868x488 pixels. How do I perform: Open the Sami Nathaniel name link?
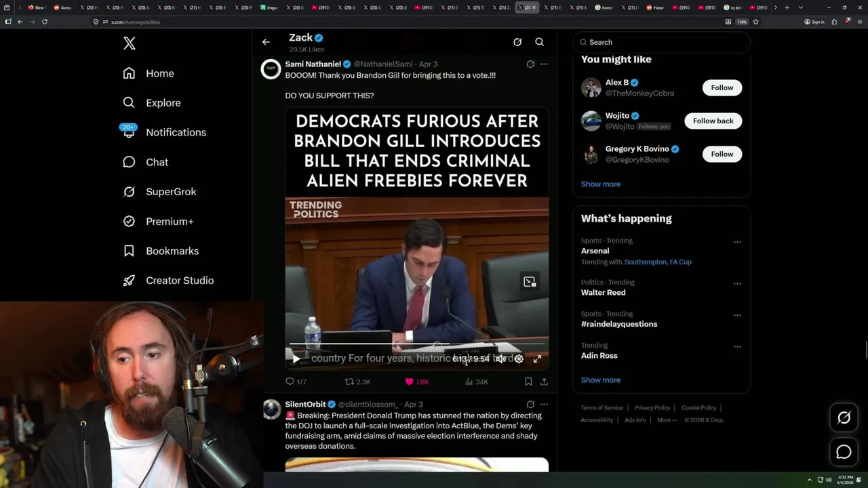[313, 64]
